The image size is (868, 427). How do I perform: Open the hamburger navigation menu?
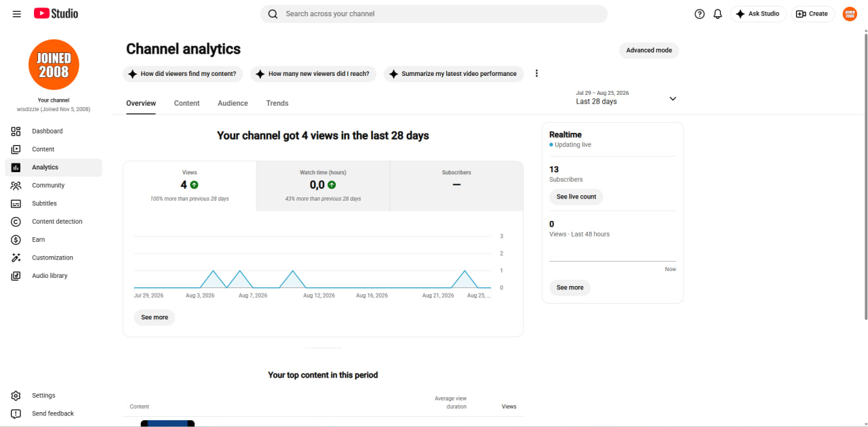pyautogui.click(x=17, y=14)
